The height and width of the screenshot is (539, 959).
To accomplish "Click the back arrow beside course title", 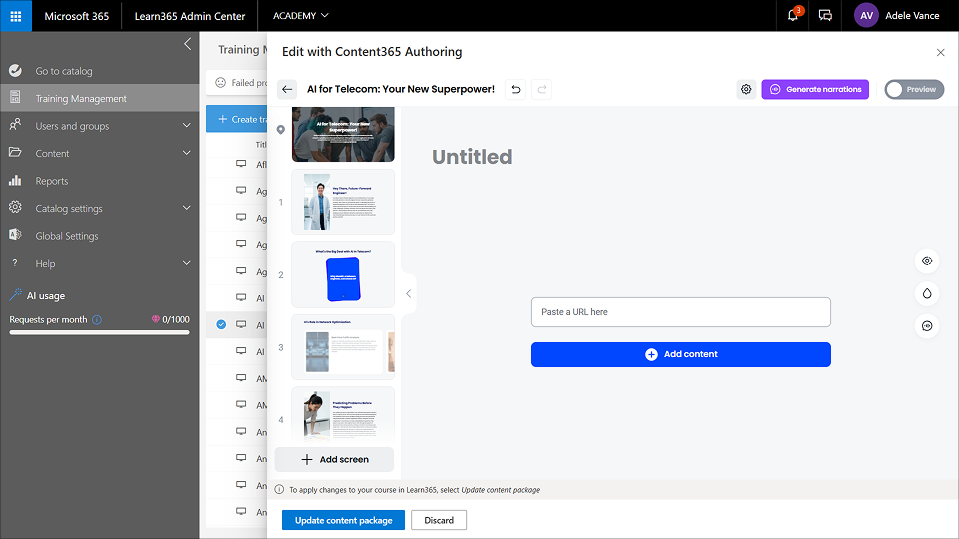I will click(x=287, y=89).
